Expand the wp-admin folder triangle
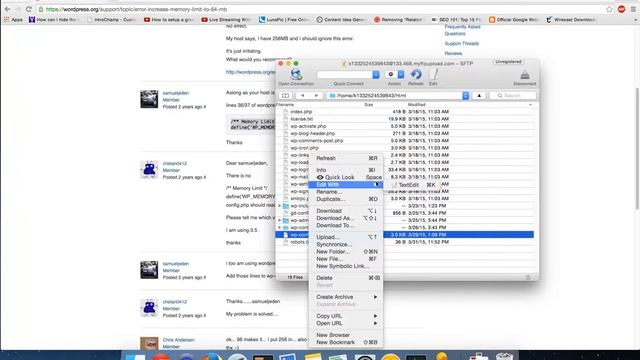Screen dimensions: 640x360 [280, 220]
